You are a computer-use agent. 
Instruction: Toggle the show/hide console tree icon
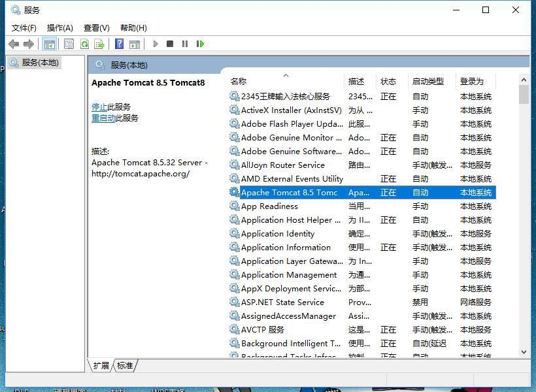(x=49, y=44)
